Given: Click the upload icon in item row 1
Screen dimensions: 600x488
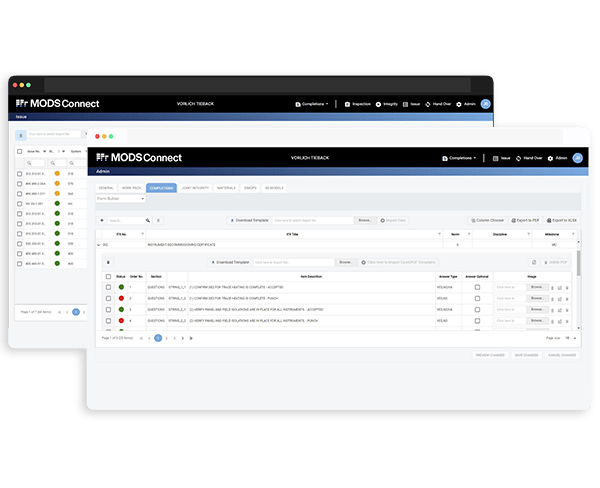Looking at the screenshot, I should click(553, 288).
